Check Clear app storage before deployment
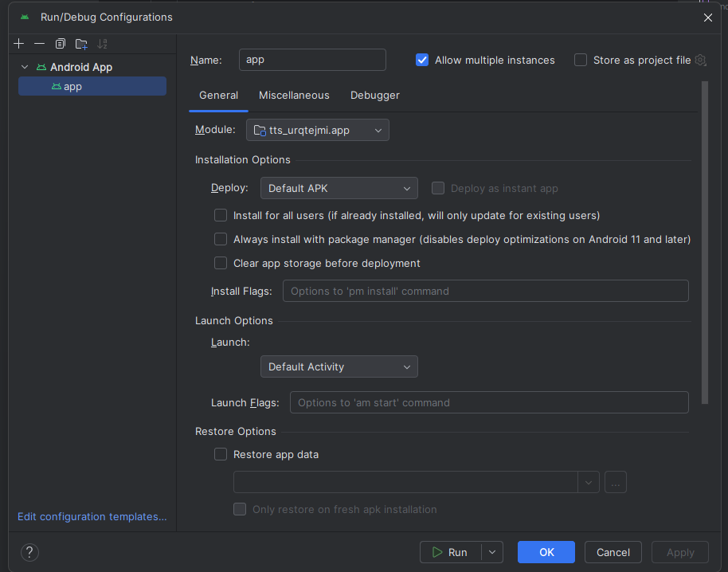Screen dimensions: 728x572 pos(221,263)
